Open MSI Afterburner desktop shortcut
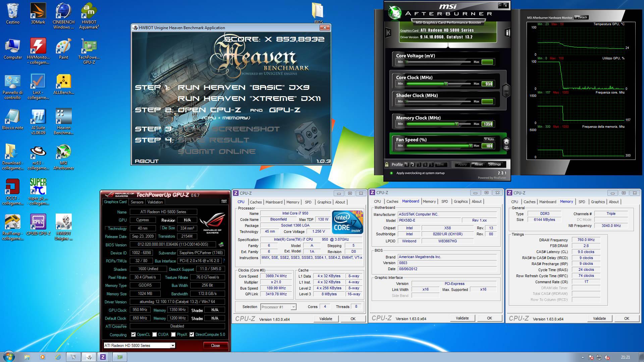Screen dimensions: 644x362 63,157
